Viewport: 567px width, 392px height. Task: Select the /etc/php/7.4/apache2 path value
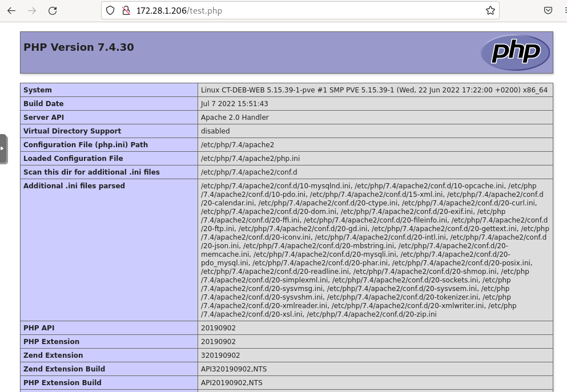pos(238,145)
